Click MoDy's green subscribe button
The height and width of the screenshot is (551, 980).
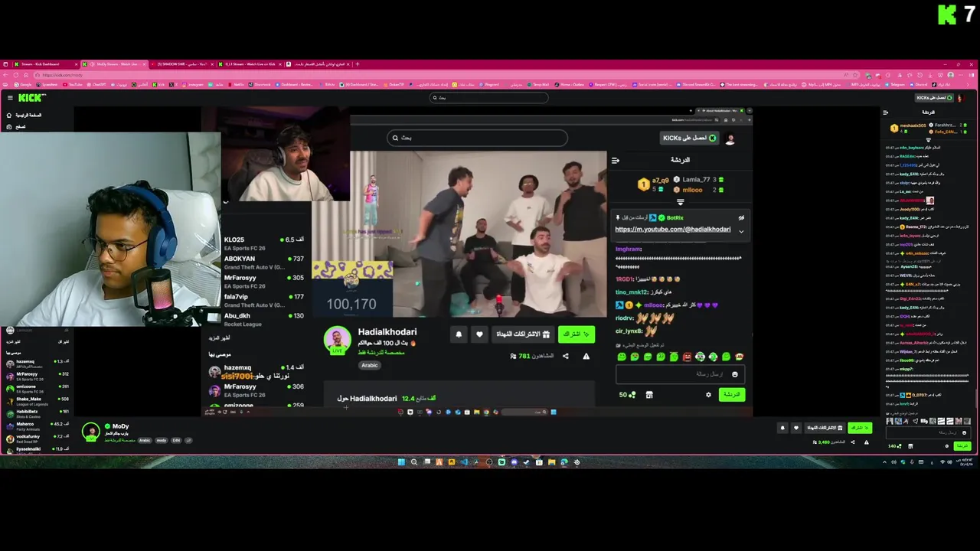[860, 428]
